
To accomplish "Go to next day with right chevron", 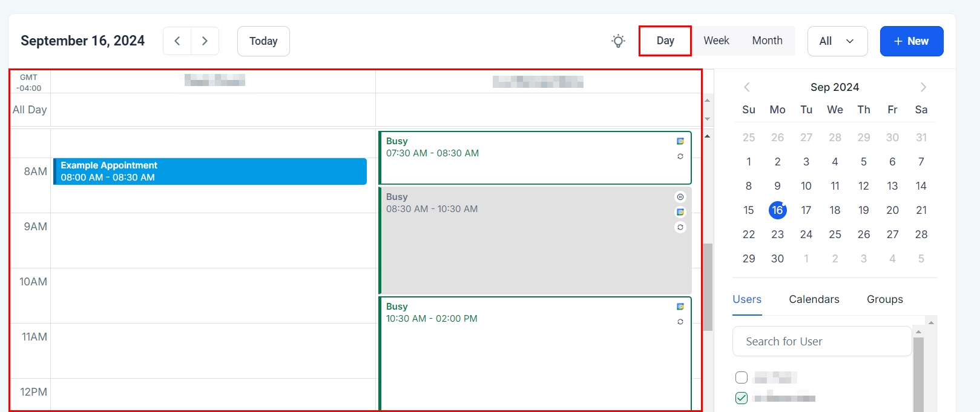I will 205,41.
